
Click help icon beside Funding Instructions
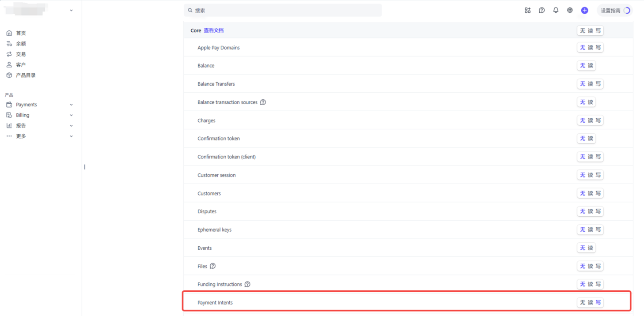tap(247, 284)
